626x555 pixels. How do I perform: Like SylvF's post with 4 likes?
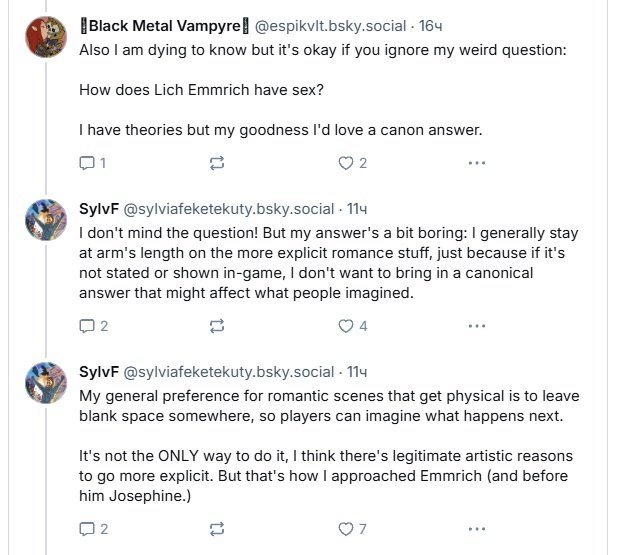[347, 325]
